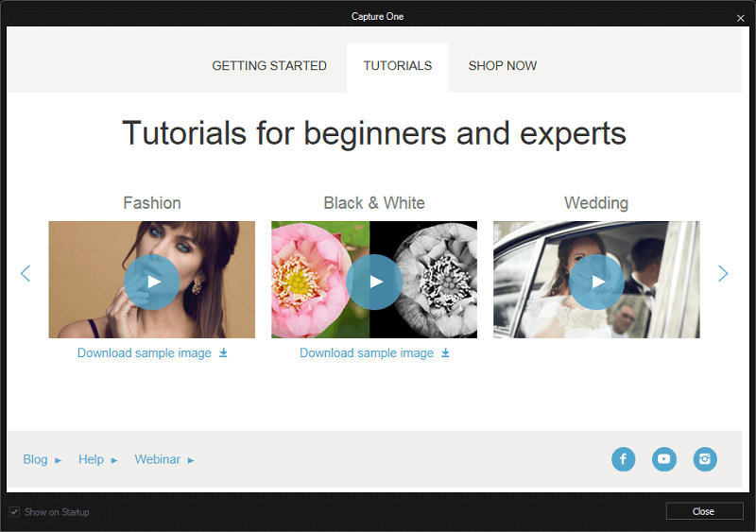Play the Black & White tutorial video

(x=374, y=282)
